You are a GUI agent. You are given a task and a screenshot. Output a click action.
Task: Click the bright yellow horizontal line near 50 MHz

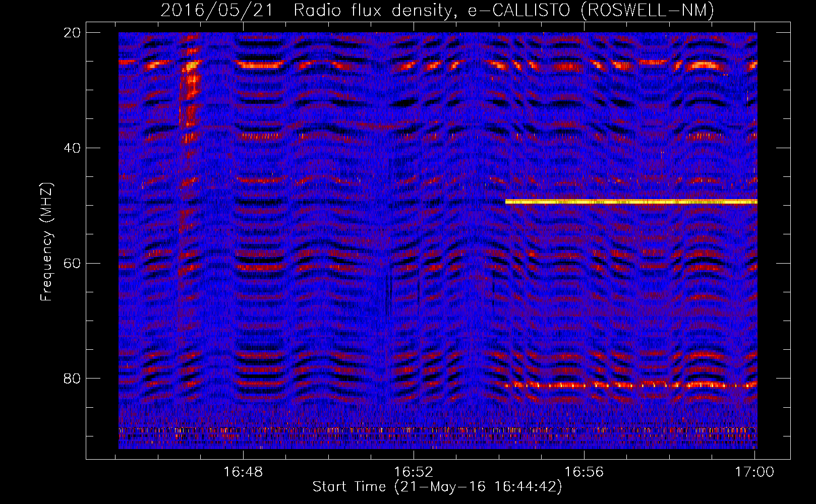[631, 202]
